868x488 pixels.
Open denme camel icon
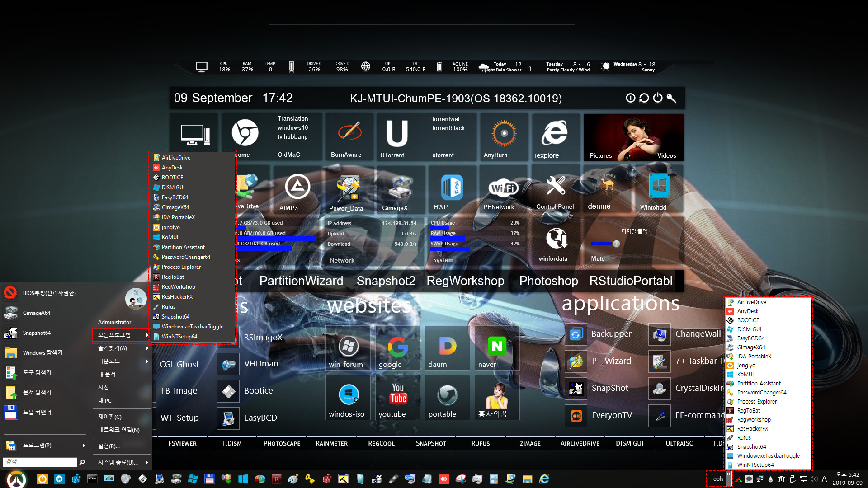point(607,184)
